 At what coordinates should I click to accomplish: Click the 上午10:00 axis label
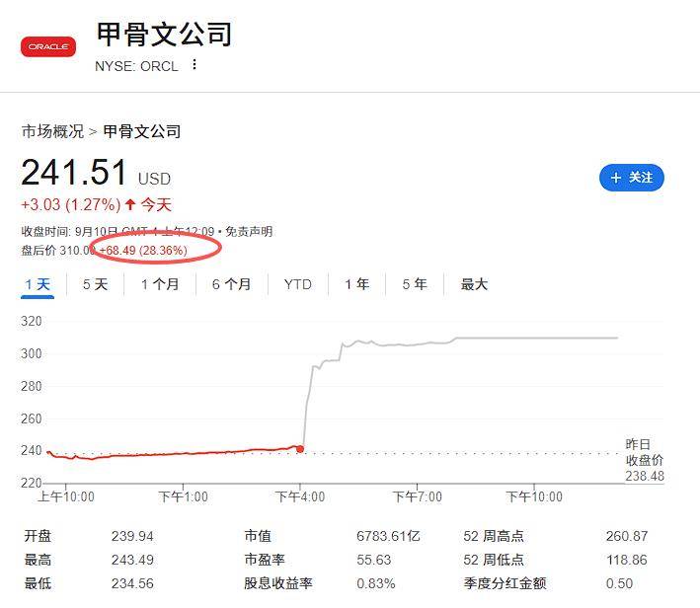click(x=66, y=496)
